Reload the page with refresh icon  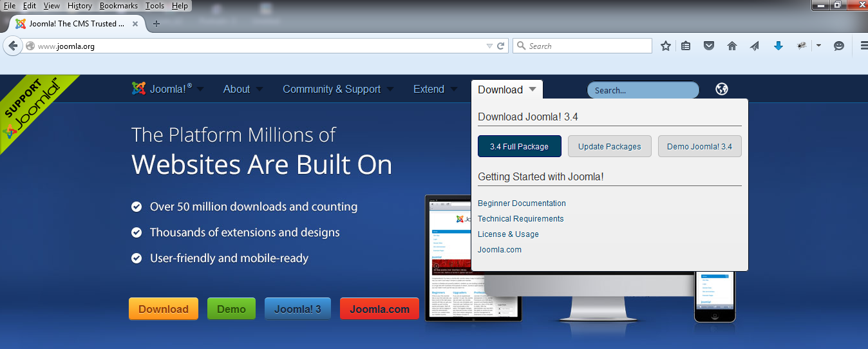coord(500,46)
